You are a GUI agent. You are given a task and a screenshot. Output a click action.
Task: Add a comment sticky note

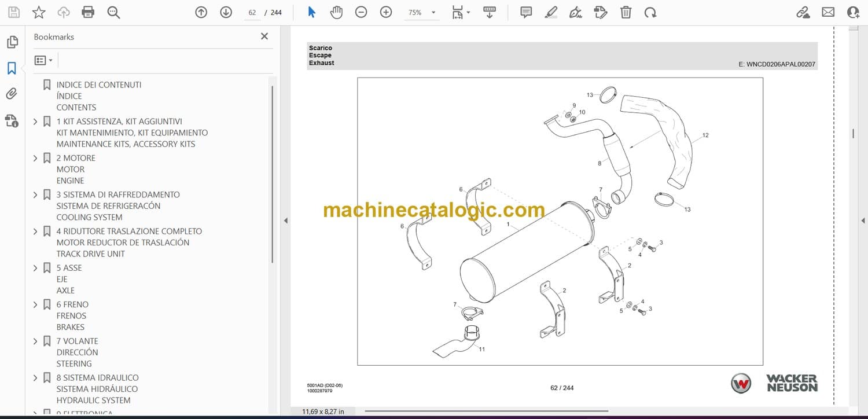pyautogui.click(x=526, y=12)
